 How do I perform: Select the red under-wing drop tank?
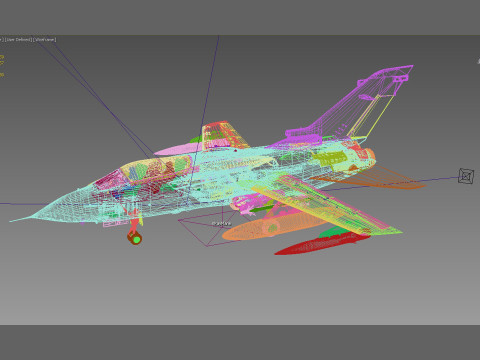tap(322, 243)
